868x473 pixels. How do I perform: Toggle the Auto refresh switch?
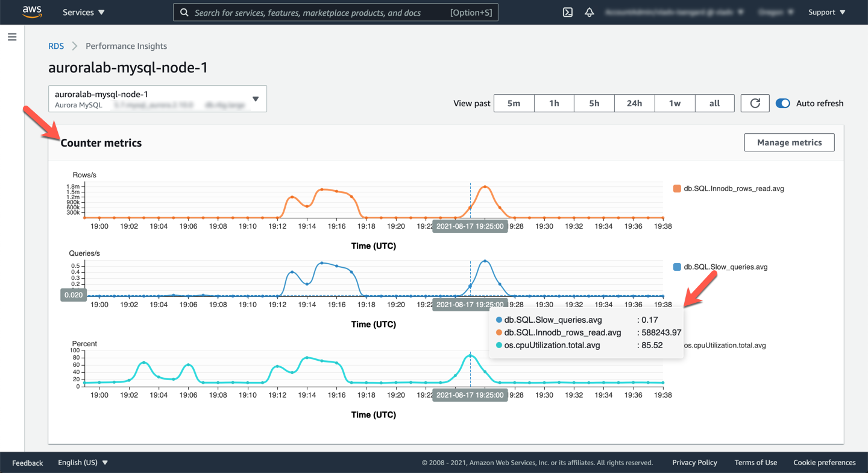pyautogui.click(x=782, y=103)
